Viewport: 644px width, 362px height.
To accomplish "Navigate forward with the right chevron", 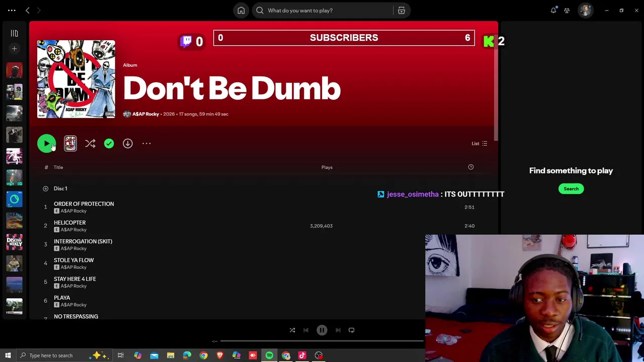I will tap(38, 11).
